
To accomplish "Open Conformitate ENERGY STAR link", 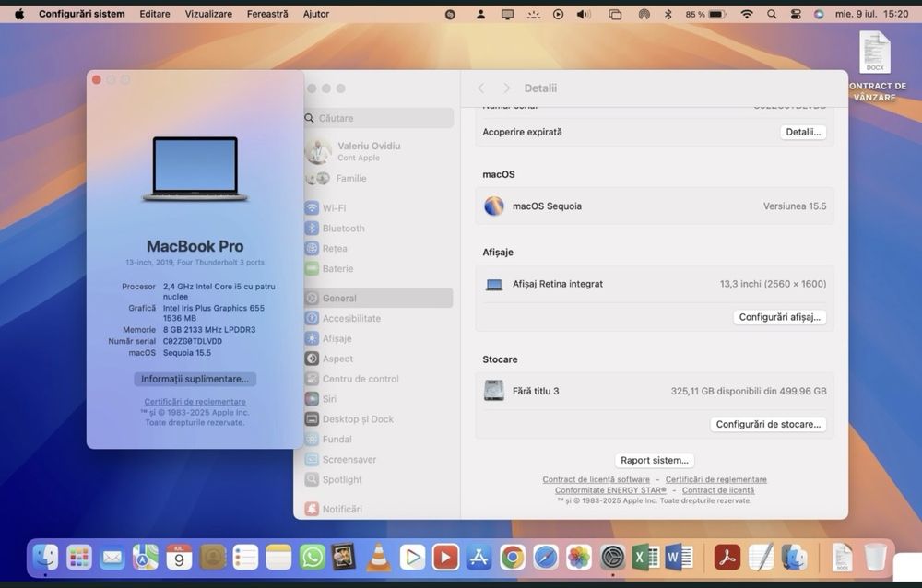I will pos(610,489).
